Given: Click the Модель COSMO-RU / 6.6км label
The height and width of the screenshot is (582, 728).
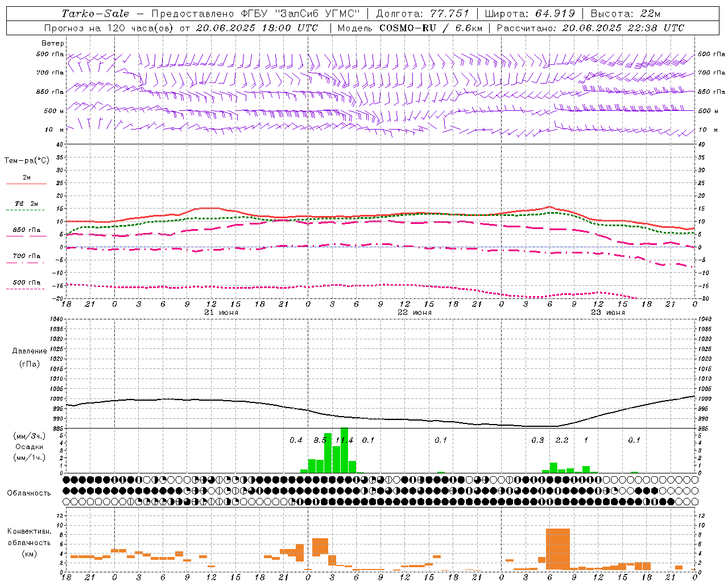Looking at the screenshot, I should tap(410, 28).
